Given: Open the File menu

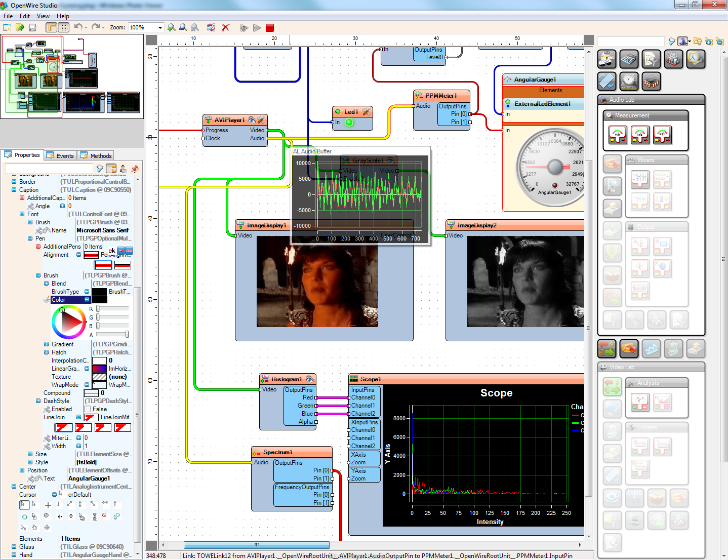Looking at the screenshot, I should pos(8,16).
